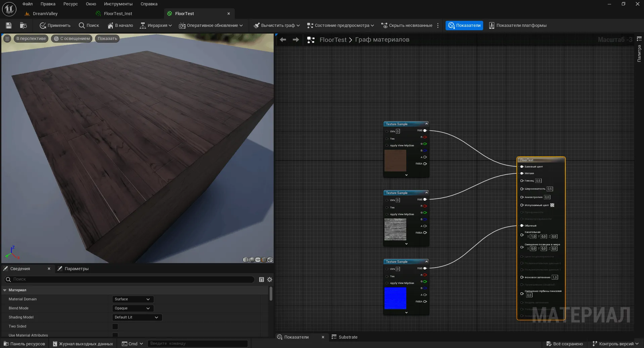Screen dimensions: 644x348
Task: Toggle Скрыть несвязанные nodes option
Action: coord(407,26)
